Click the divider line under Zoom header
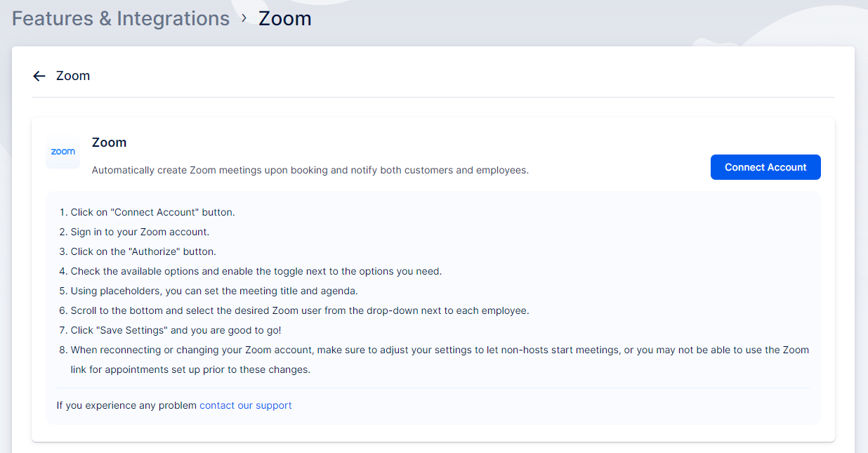Viewport: 868px width, 453px height. [433, 97]
